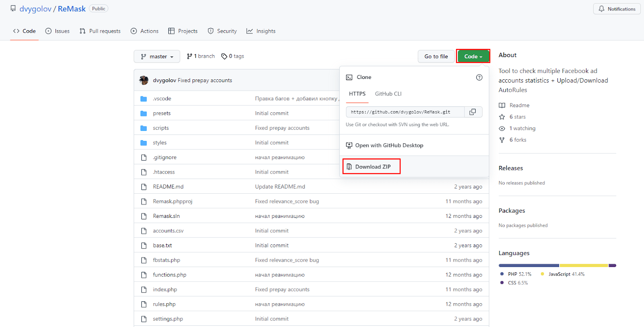Select the HTTPS clone tab
The height and width of the screenshot is (327, 644).
click(357, 94)
